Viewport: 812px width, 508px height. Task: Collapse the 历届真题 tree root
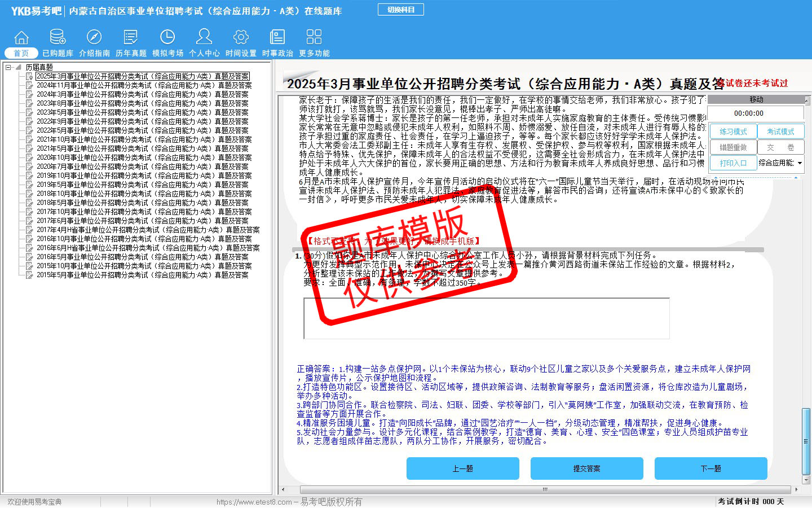click(8, 67)
